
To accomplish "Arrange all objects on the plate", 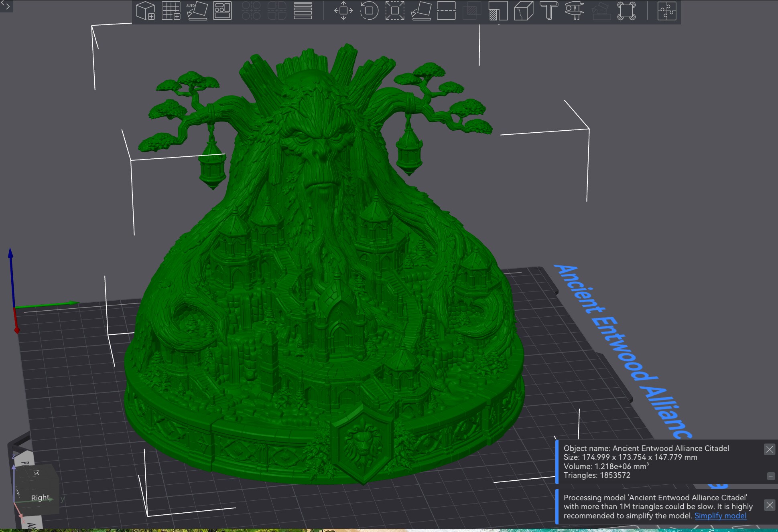I will [x=222, y=11].
